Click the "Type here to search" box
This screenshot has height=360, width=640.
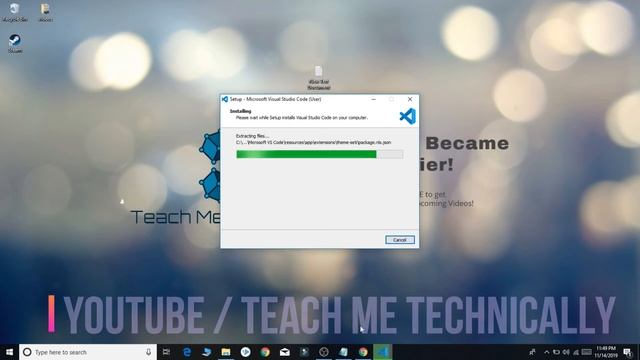88,352
